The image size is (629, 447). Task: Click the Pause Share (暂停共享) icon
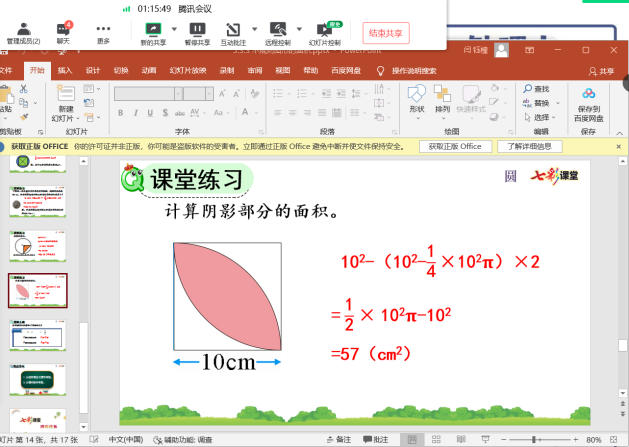197,31
